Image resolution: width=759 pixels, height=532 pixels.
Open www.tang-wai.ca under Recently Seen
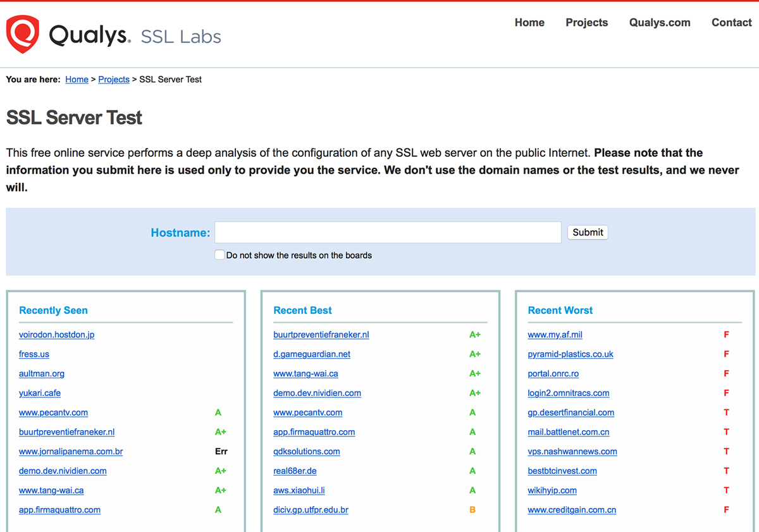tap(51, 491)
